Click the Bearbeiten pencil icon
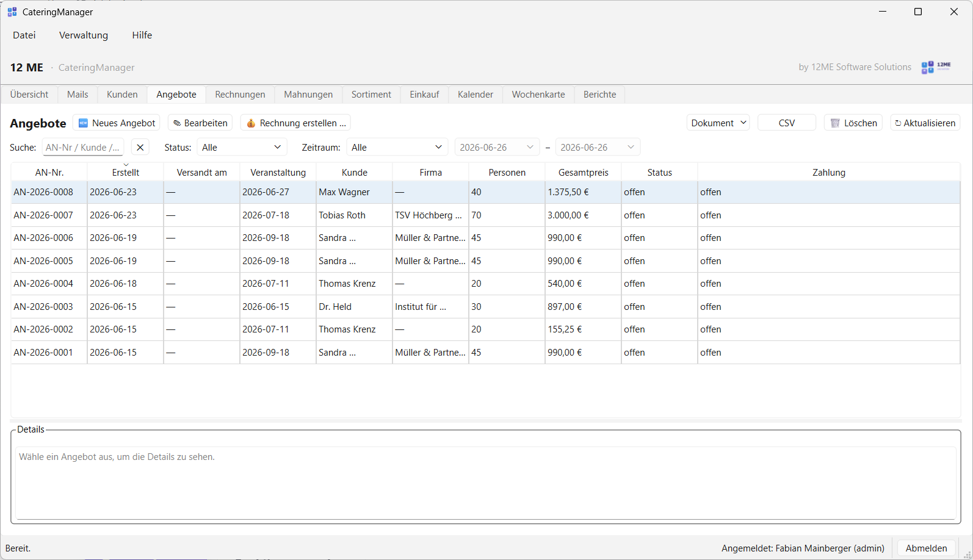Screen dimensions: 973x560 [177, 123]
